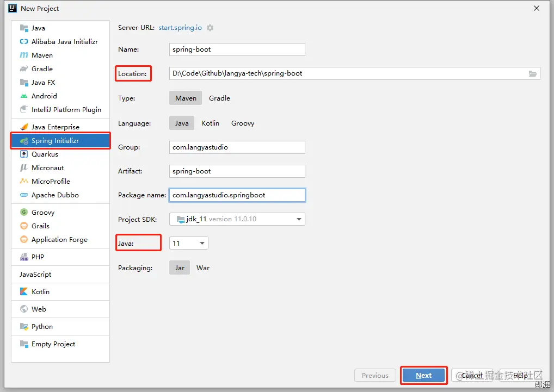Click the Grails icon
554x392 pixels.
23,226
